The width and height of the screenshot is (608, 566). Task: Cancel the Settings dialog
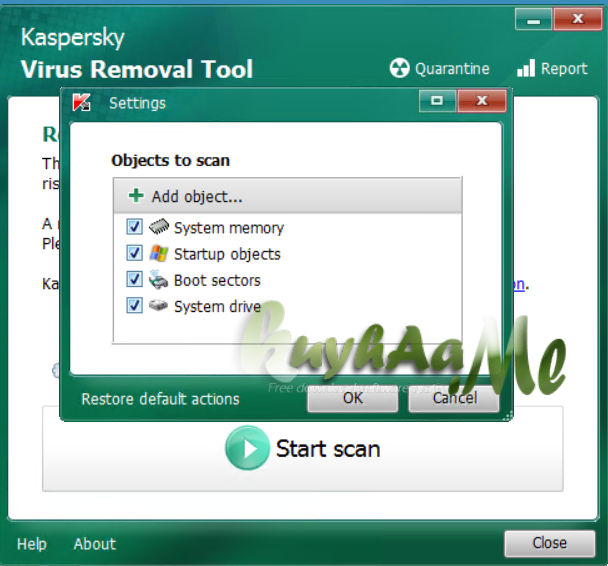click(x=454, y=399)
